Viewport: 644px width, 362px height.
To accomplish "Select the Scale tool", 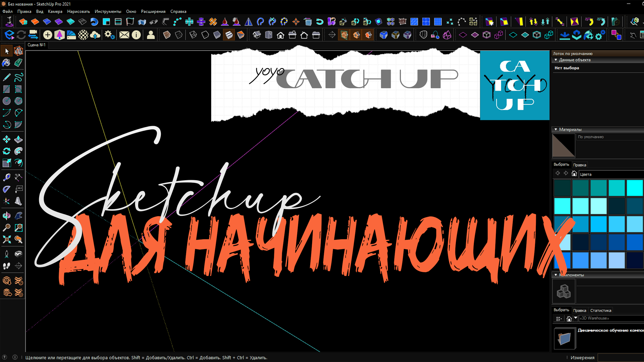I will click(x=6, y=163).
